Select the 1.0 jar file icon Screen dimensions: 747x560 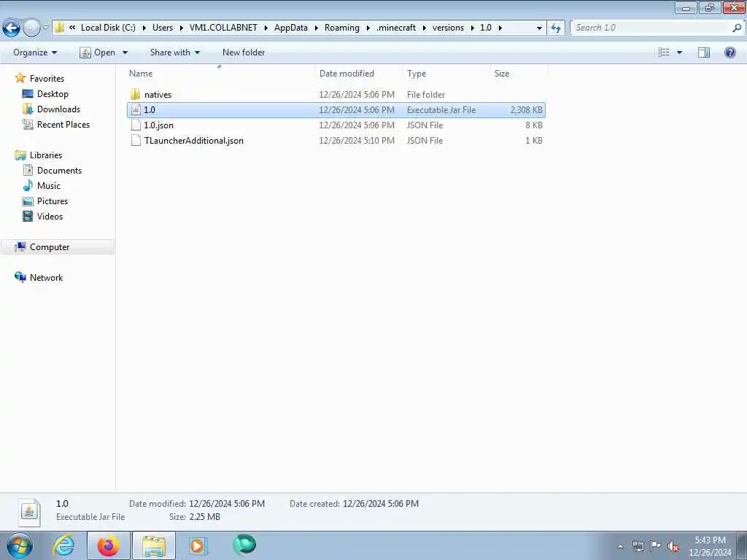[x=136, y=109]
